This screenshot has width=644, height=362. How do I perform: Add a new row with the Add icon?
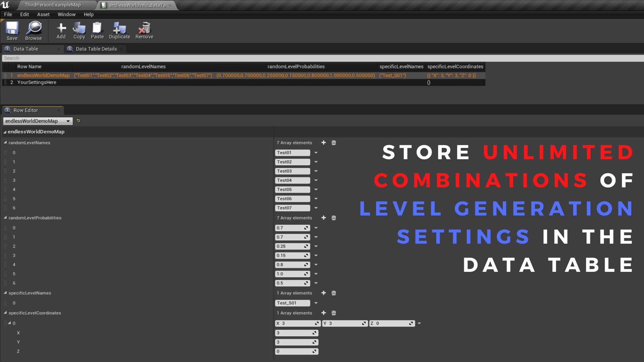[x=61, y=28]
